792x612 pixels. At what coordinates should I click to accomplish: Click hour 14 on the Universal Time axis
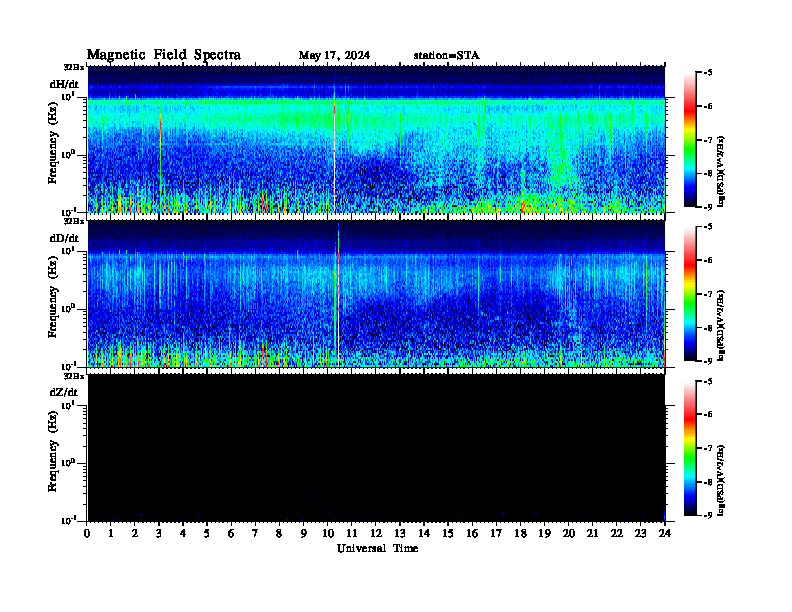click(x=424, y=534)
